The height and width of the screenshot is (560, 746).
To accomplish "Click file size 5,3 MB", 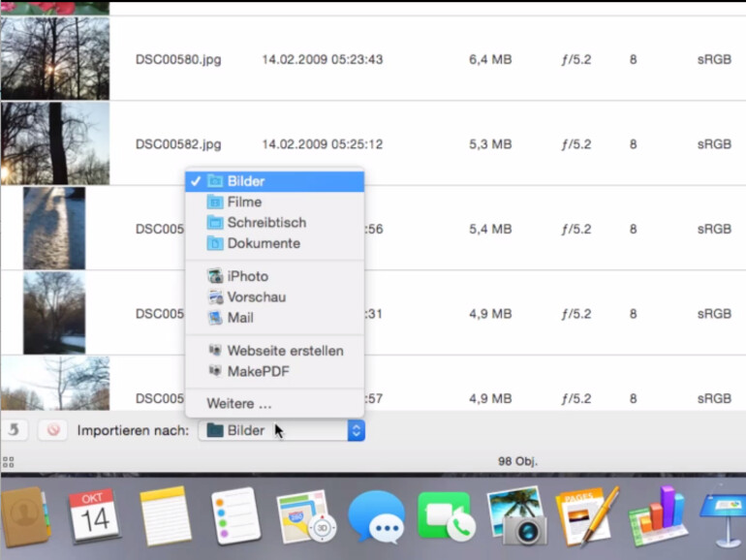I will tap(490, 144).
